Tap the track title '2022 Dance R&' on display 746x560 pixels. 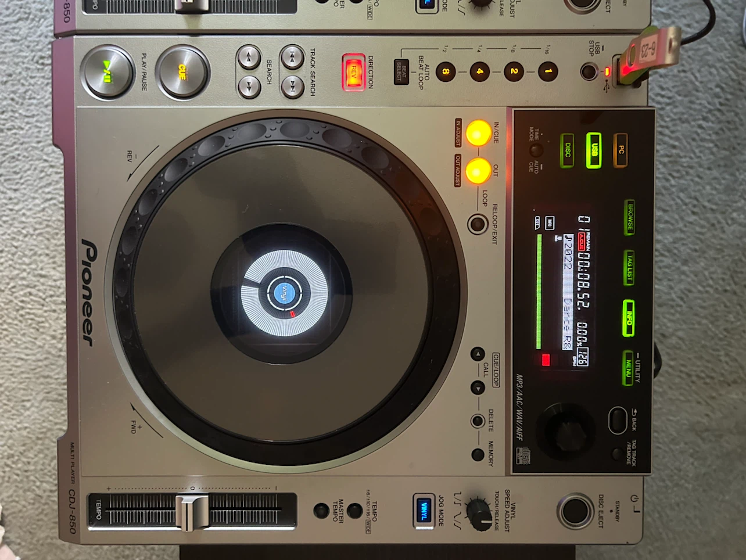[568, 292]
